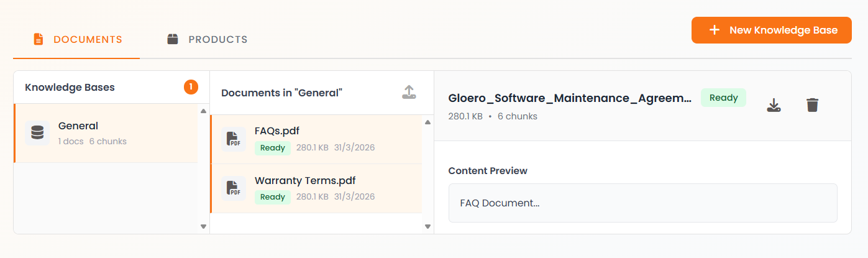Click the Knowledge Bases list scroll down arrow
Viewport: 868px width, 258px height.
[x=203, y=226]
